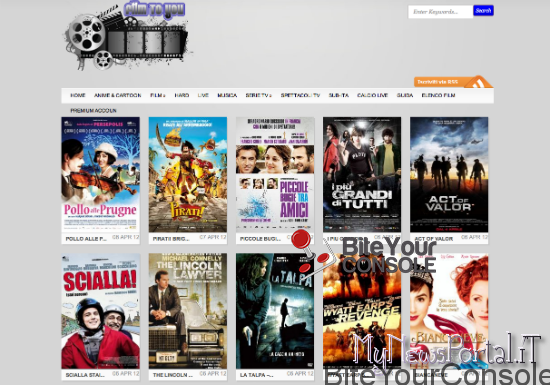Select the Act of Valor poster
The width and height of the screenshot is (550, 385).
[449, 175]
